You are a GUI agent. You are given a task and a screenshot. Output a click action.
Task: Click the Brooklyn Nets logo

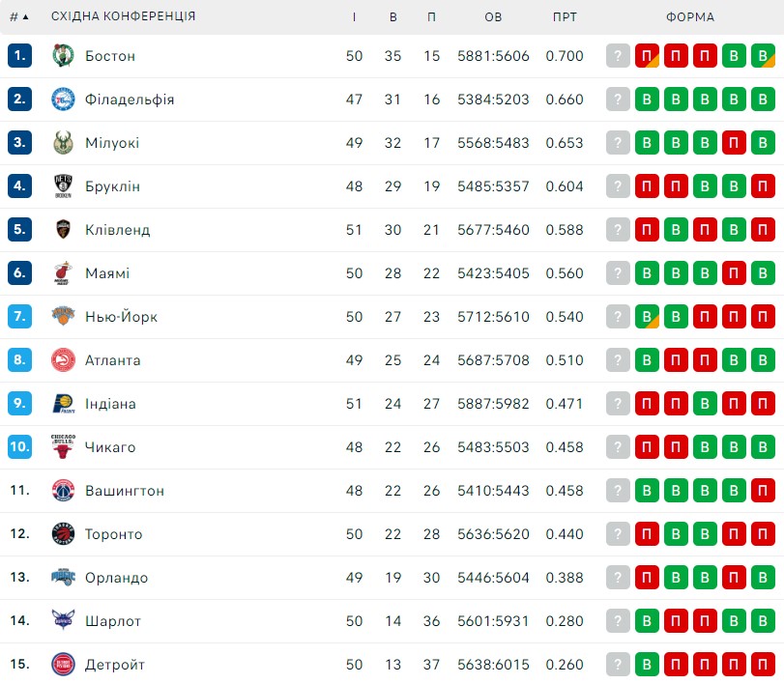coord(63,185)
